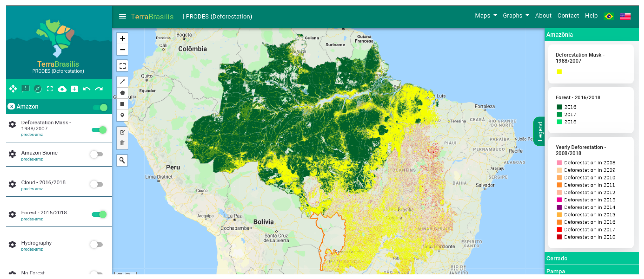
Task: Click the compass leaf icon in sidebar toolbar
Action: [38, 89]
